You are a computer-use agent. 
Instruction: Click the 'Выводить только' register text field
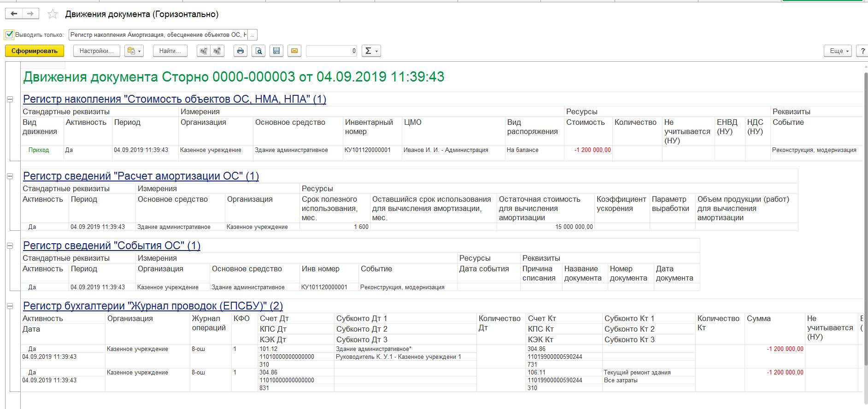(x=158, y=35)
